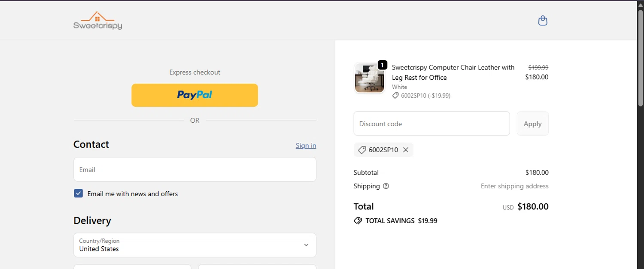Open the Country/Region dropdown

195,245
